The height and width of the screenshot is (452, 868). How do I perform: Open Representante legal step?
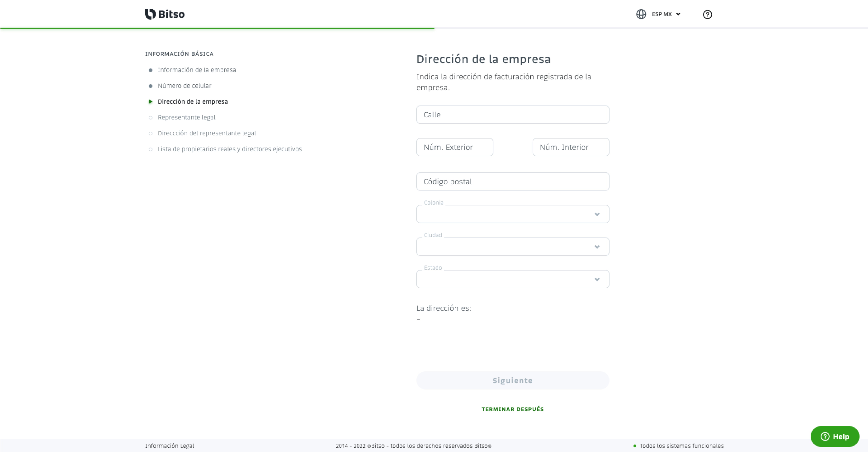tap(186, 117)
